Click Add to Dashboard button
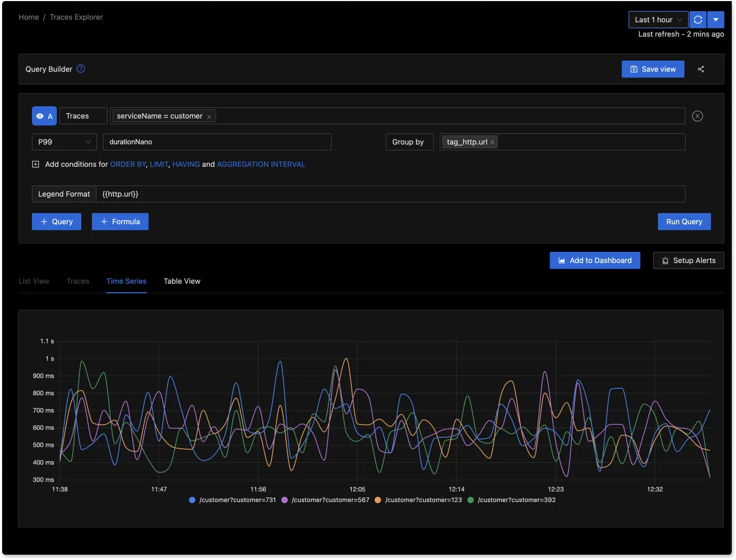736x560 pixels. tap(595, 260)
